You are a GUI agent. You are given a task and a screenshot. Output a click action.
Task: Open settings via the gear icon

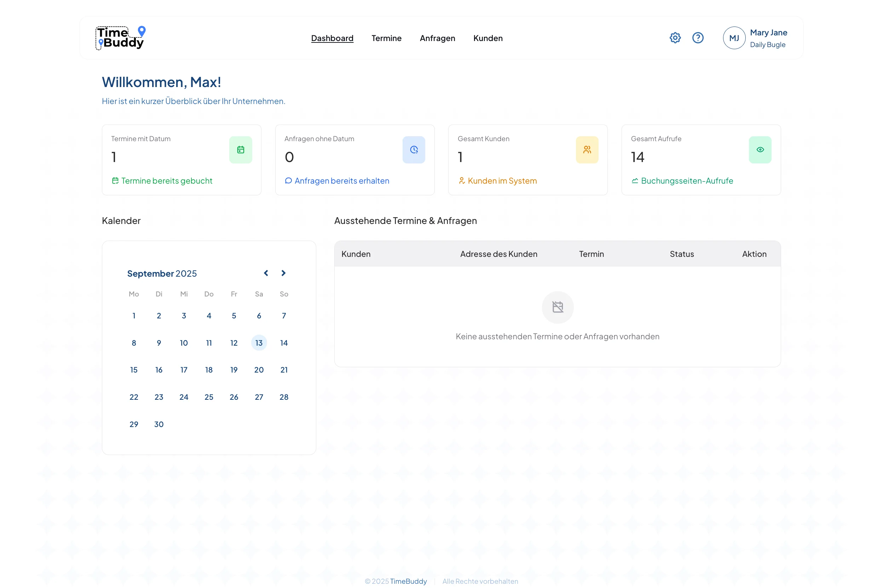click(x=675, y=38)
